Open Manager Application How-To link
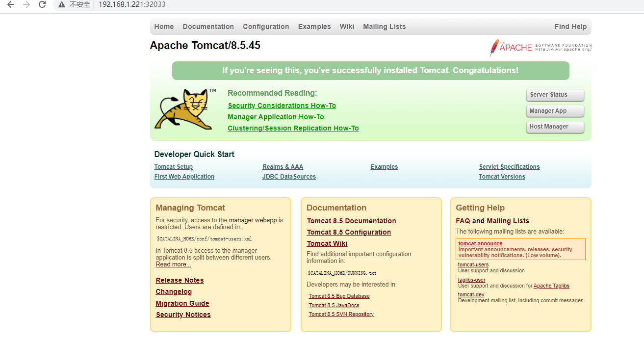644x342 pixels. pos(276,117)
